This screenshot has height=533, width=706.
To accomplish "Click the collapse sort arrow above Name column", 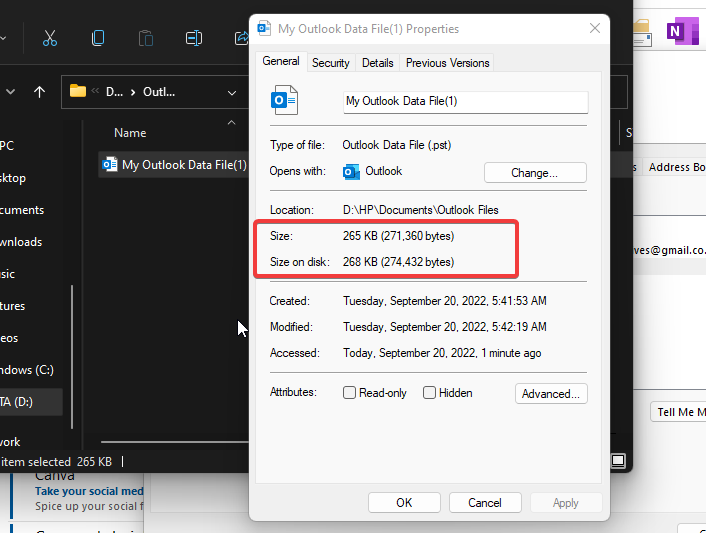I will [x=231, y=122].
